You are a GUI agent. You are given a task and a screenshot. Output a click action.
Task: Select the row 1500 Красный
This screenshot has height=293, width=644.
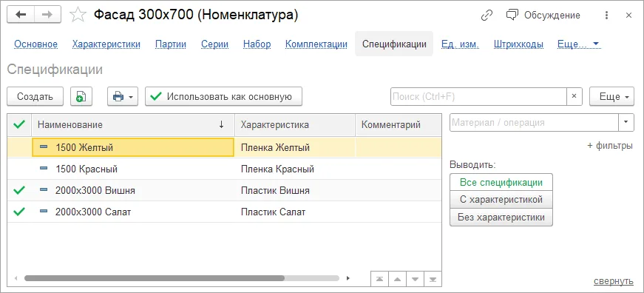coord(224,169)
